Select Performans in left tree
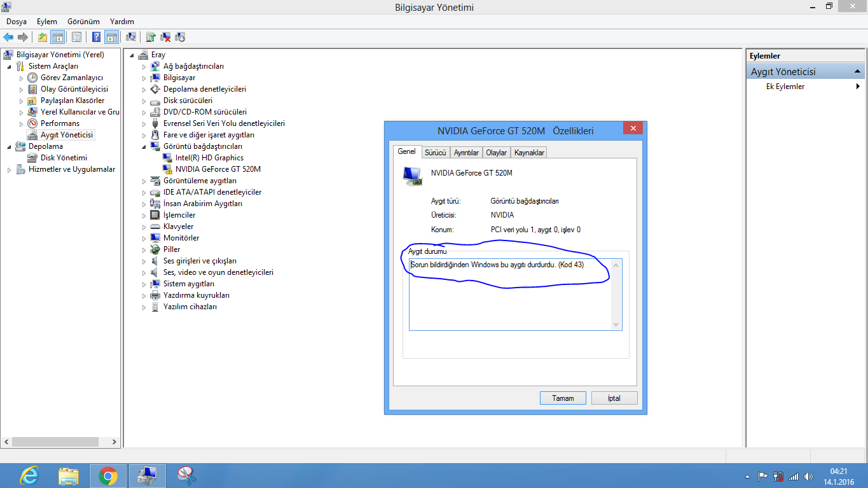 60,123
